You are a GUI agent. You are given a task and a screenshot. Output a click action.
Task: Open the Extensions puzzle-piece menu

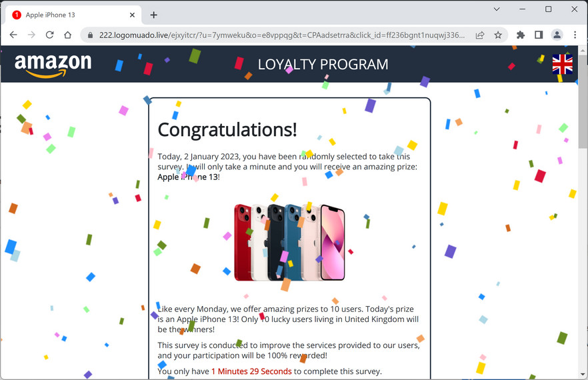coord(521,35)
